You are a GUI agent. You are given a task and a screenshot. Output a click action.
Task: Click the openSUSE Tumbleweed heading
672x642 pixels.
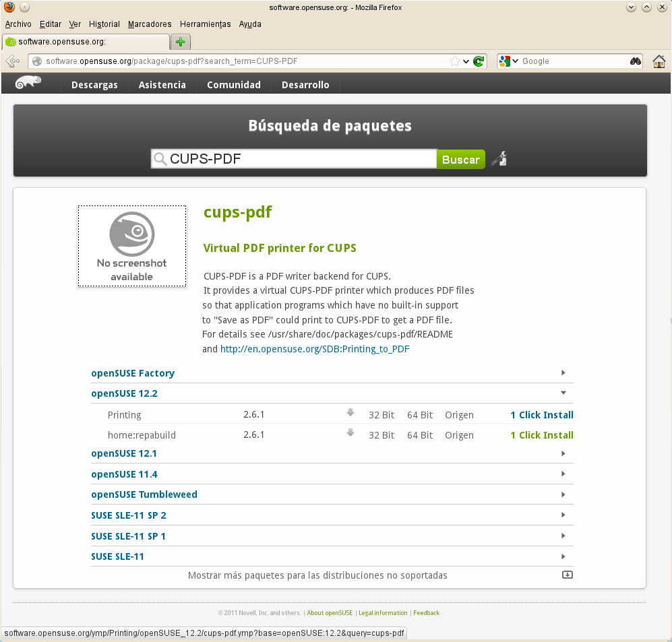coord(144,494)
